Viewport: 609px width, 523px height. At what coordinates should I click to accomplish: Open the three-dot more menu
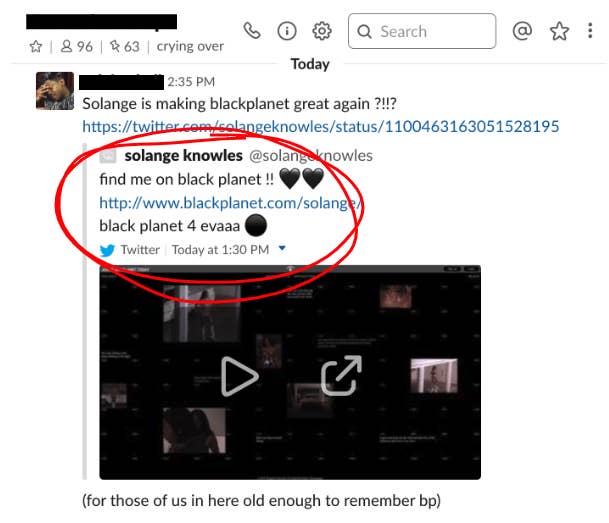(590, 31)
